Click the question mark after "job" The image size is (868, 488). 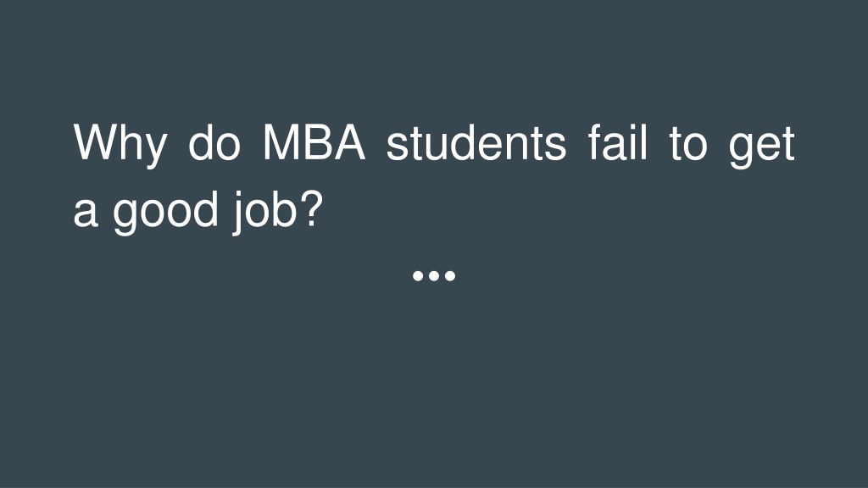[x=312, y=208]
